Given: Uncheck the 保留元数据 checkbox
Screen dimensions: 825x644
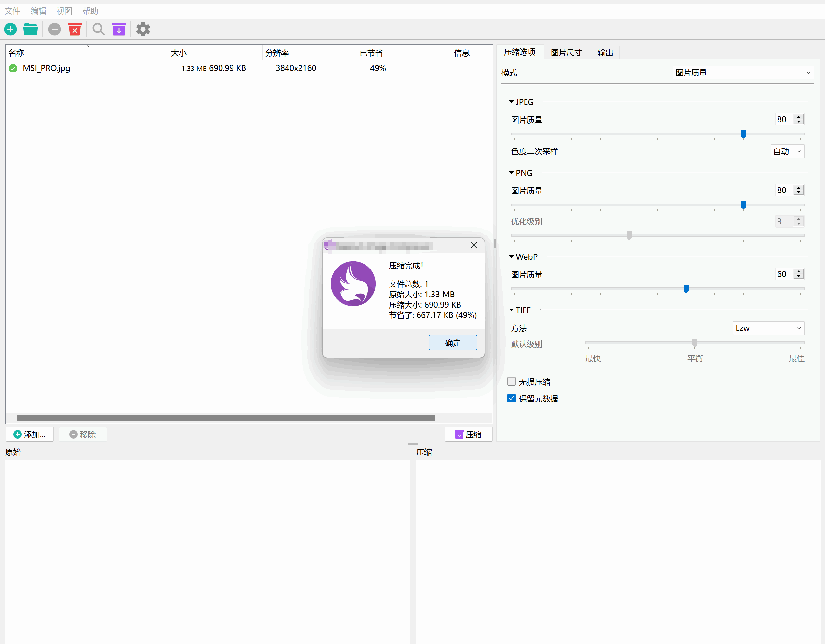Looking at the screenshot, I should click(x=512, y=399).
